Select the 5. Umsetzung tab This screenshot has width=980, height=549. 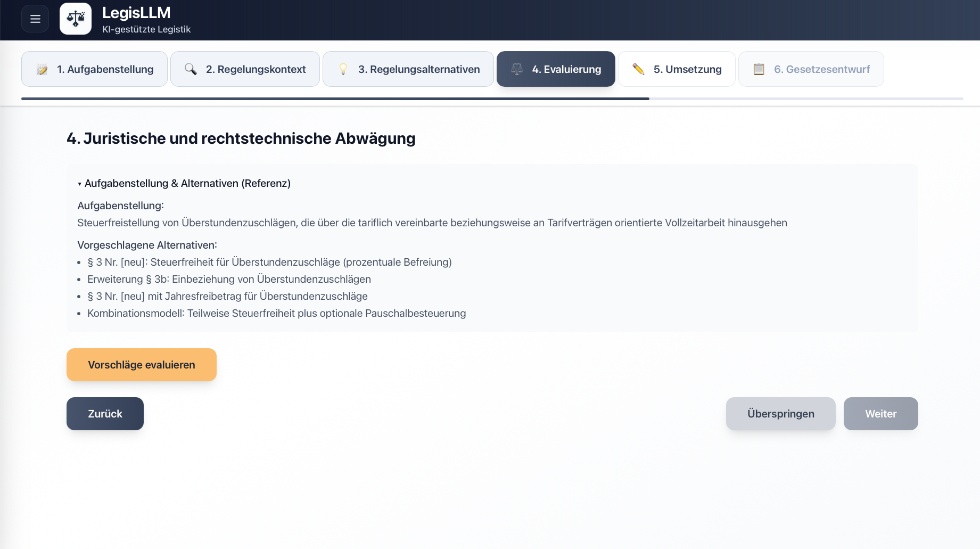[x=687, y=69]
